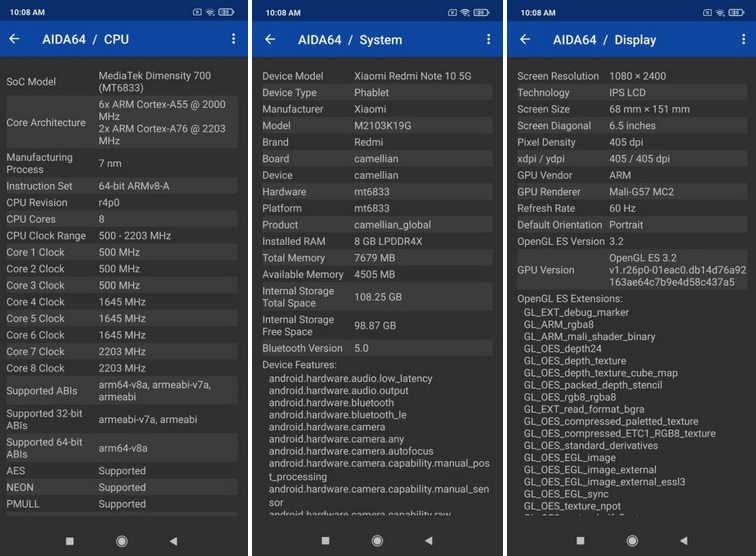
Task: Select the SoC Model row
Action: click(x=122, y=81)
